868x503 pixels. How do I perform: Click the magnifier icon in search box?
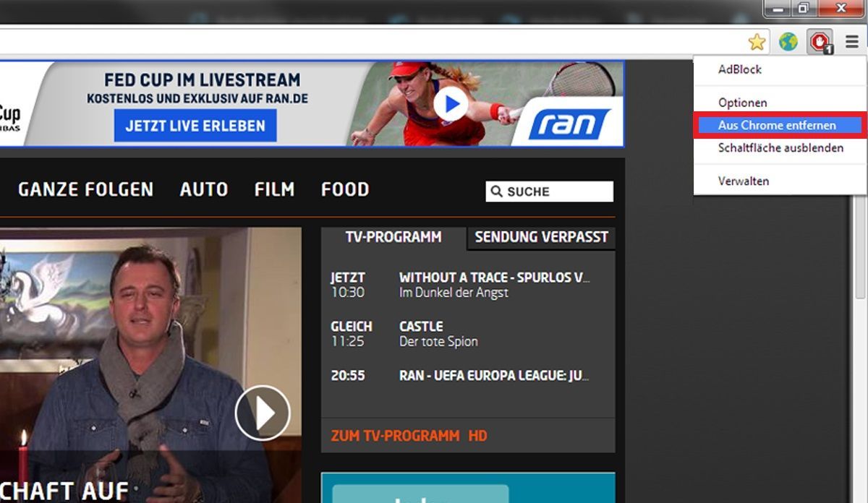pyautogui.click(x=496, y=192)
